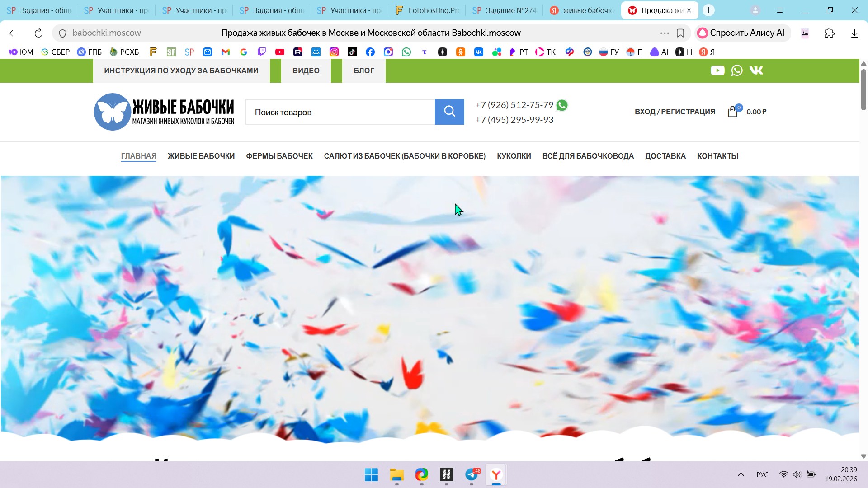Click the blue search magnifier button
868x488 pixels.
point(449,112)
